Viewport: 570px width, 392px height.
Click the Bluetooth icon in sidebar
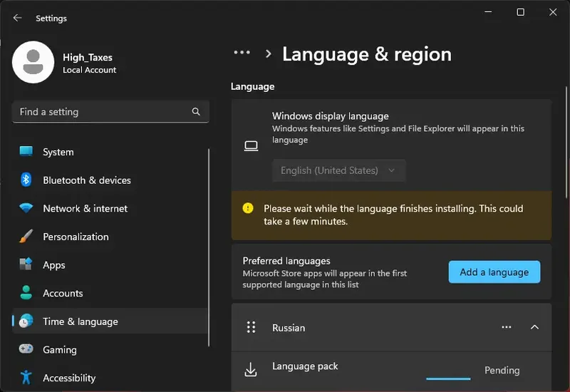click(x=26, y=180)
